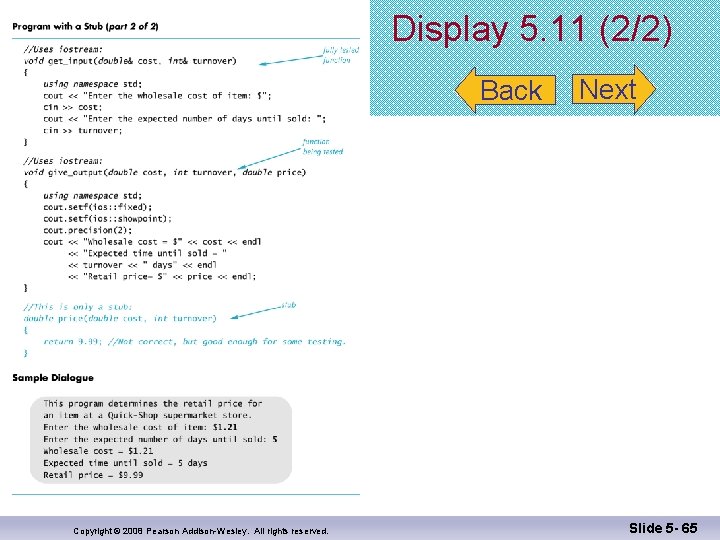720x540 pixels.
Task: Click 'cout.setf(ios::showpoint);' code line
Action: (107, 219)
